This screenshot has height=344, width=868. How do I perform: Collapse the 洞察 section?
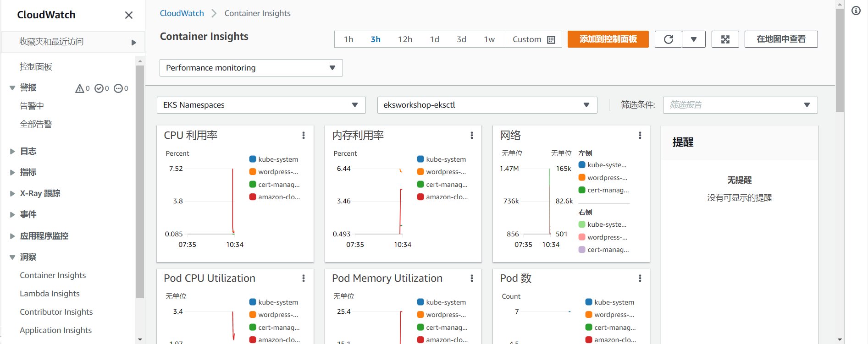(12, 257)
